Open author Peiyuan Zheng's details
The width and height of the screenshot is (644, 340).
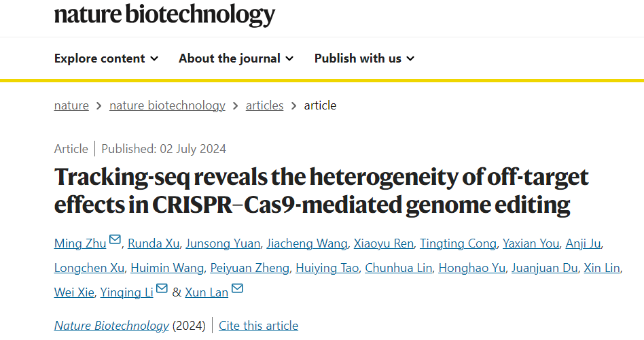tap(250, 268)
